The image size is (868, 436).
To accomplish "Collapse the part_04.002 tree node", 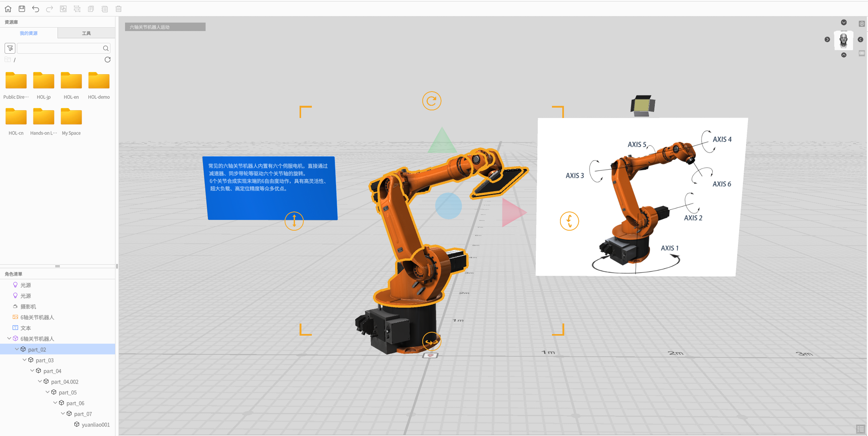I will coord(40,381).
